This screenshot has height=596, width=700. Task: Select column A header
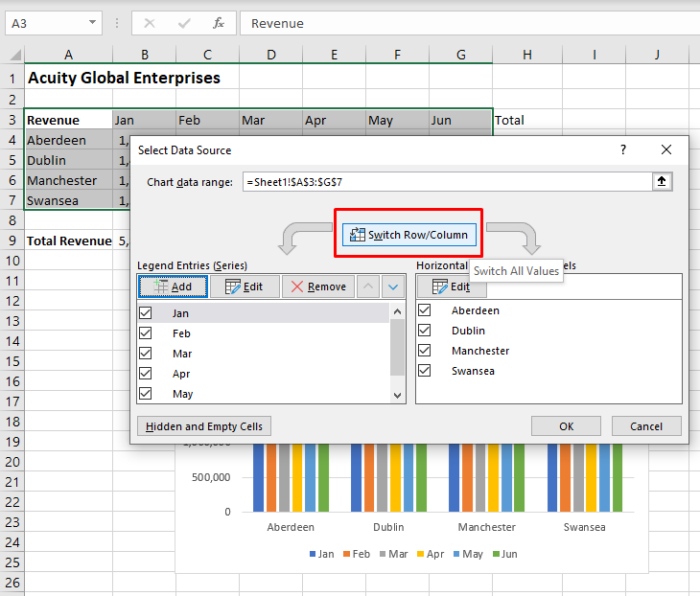(x=68, y=55)
